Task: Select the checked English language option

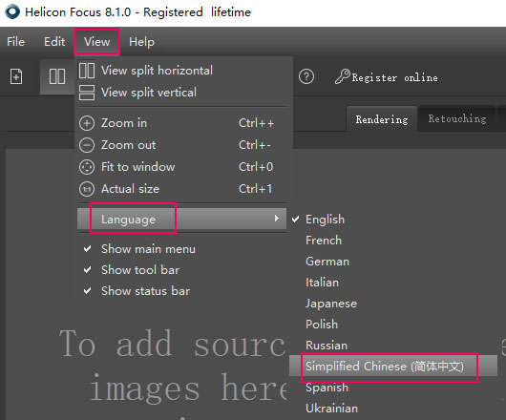Action: click(325, 220)
